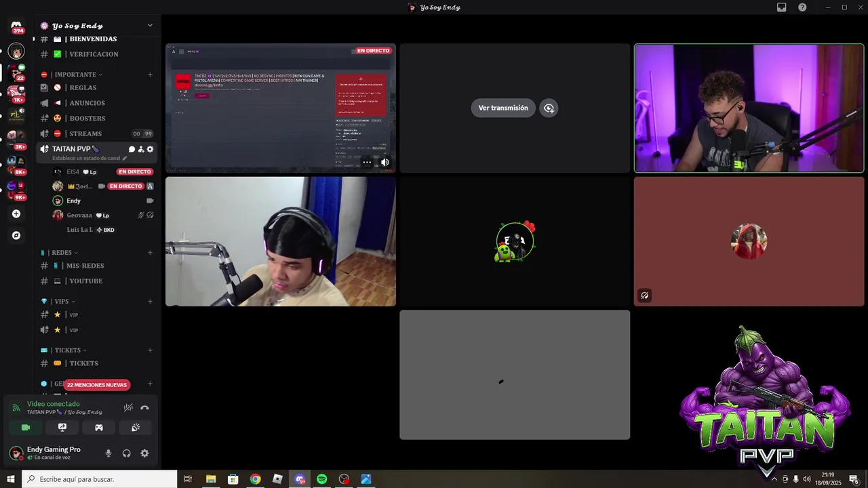Click Windows search box
Viewport: 868px width, 488px height.
(x=100, y=479)
